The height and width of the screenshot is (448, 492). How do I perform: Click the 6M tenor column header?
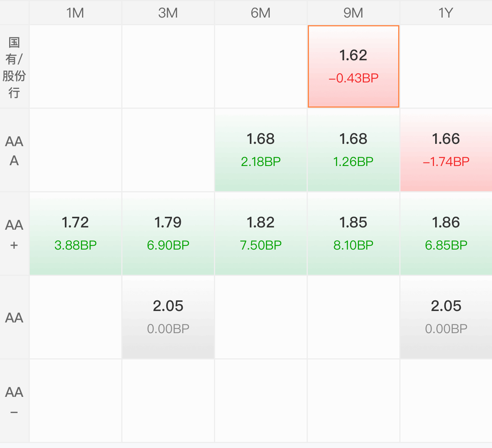(260, 13)
